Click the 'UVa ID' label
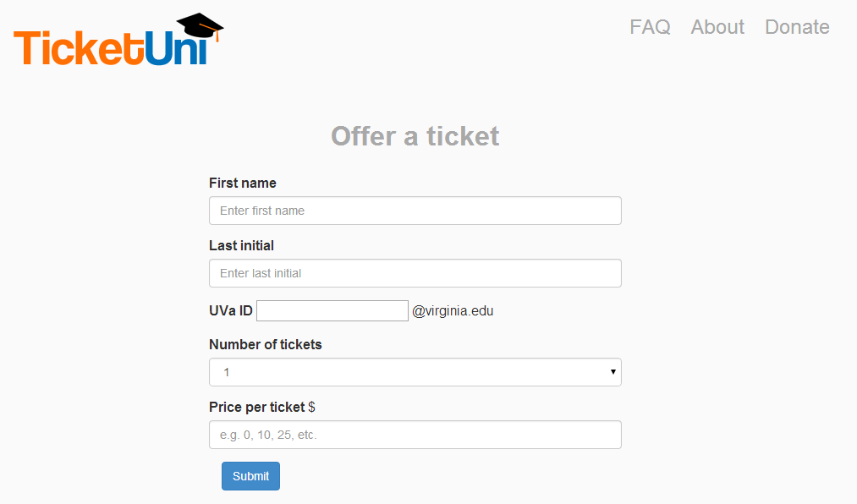857x504 pixels. (230, 310)
